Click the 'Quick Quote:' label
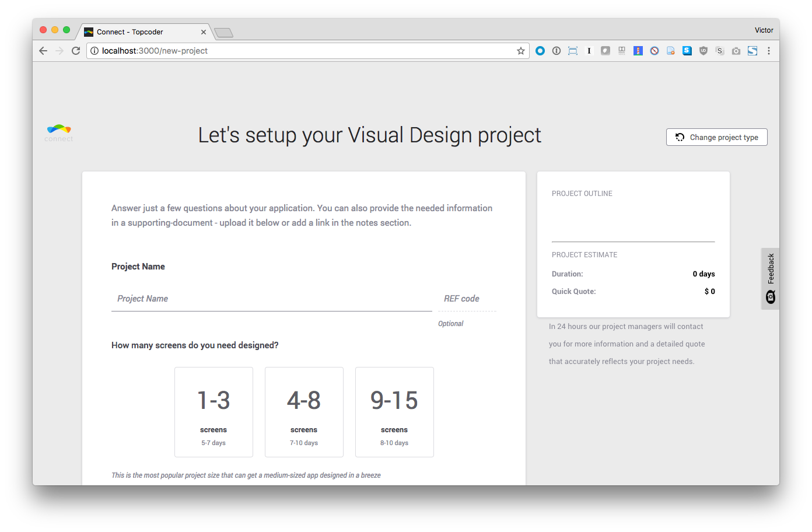The image size is (812, 532). [574, 292]
